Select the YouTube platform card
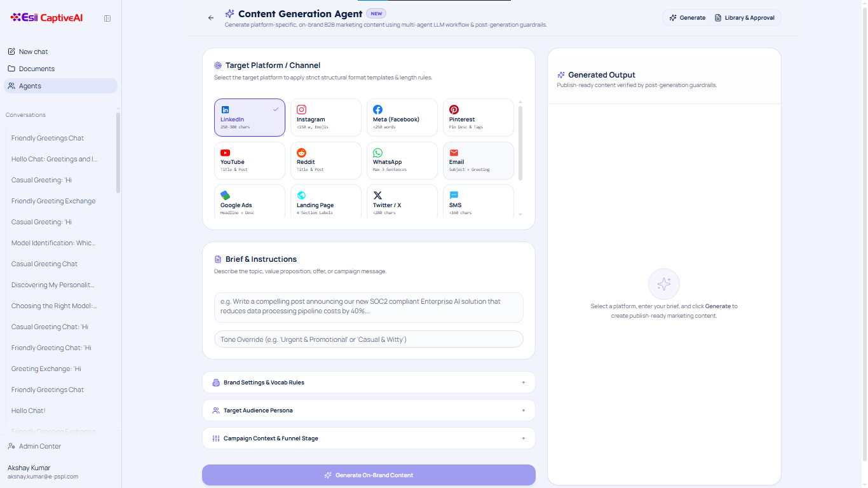868x488 pixels. point(250,161)
